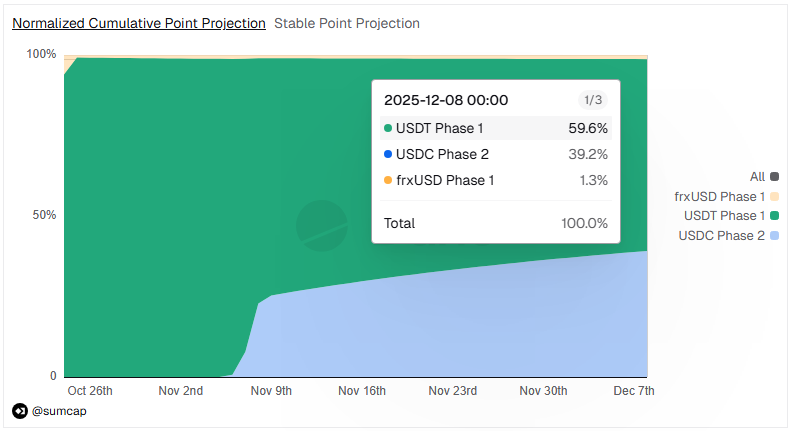Click the green dot beside USDT Phase 1
Viewport: 792px width, 431px height.
coord(388,128)
